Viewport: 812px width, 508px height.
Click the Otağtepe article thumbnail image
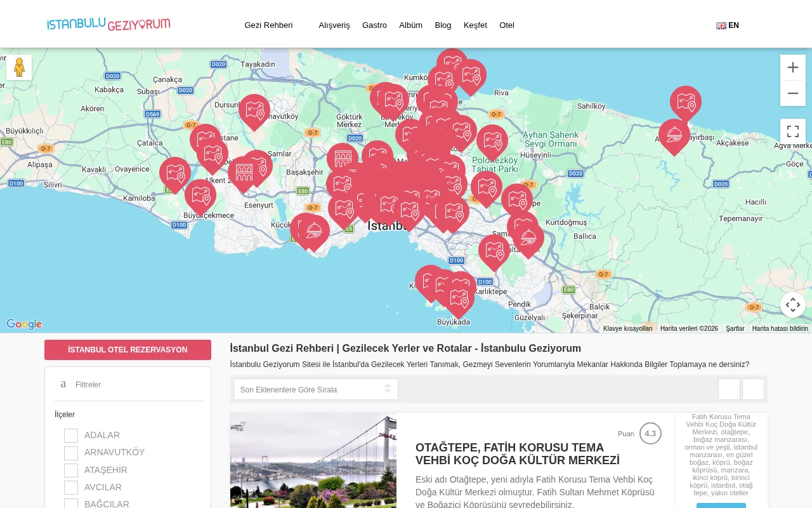(313, 460)
